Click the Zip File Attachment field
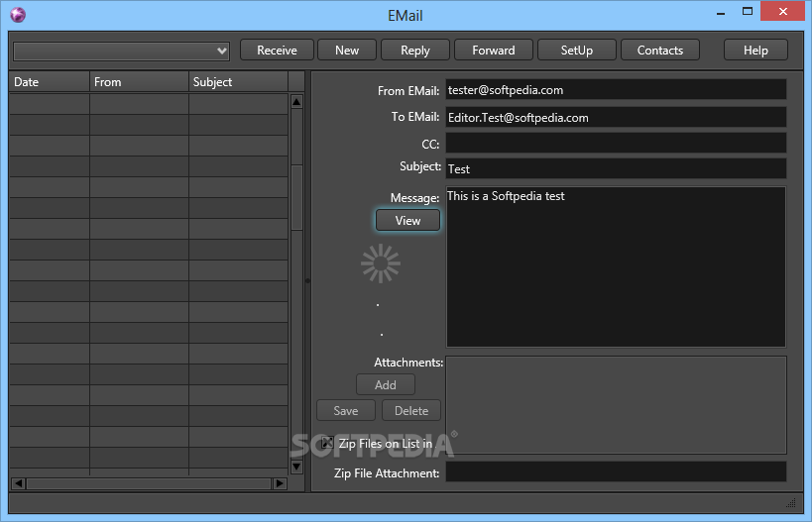The width and height of the screenshot is (812, 522). pos(616,471)
